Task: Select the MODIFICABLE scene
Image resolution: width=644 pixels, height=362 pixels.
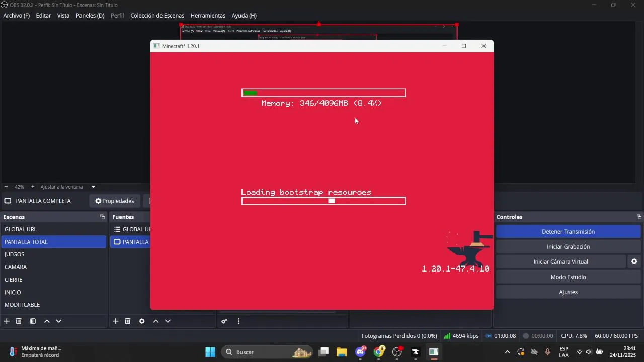Action: click(x=54, y=305)
